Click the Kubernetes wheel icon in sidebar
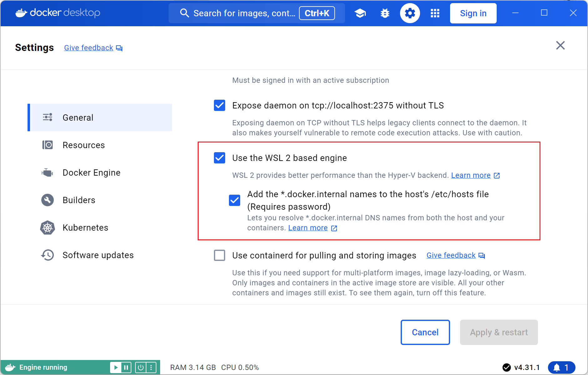Viewport: 588px width, 375px height. click(x=48, y=227)
